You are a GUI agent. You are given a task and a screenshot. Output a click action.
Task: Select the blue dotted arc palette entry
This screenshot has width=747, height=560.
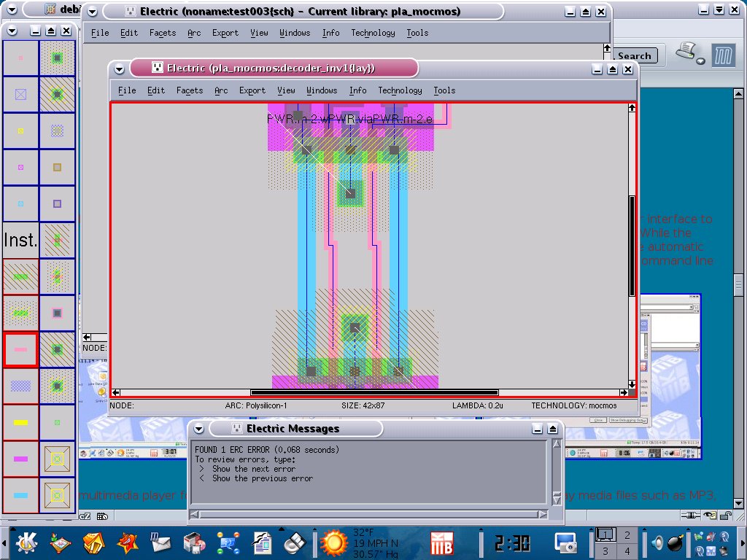20,386
